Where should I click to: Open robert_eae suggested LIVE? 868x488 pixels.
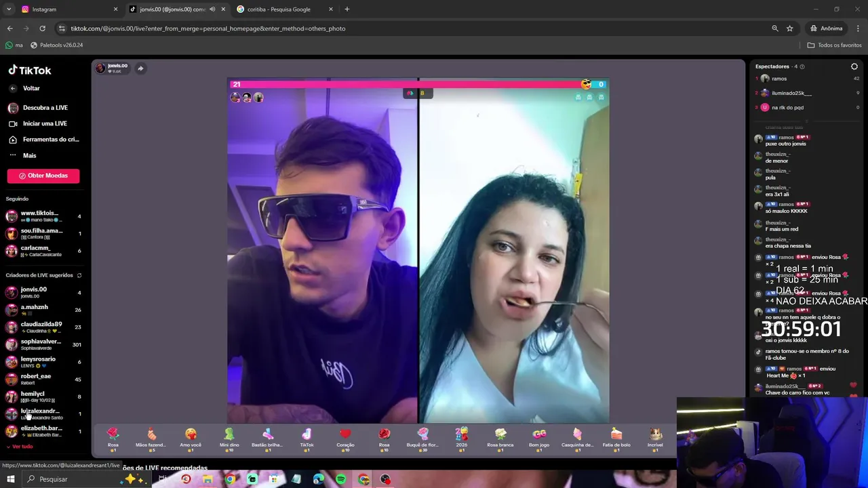point(43,379)
